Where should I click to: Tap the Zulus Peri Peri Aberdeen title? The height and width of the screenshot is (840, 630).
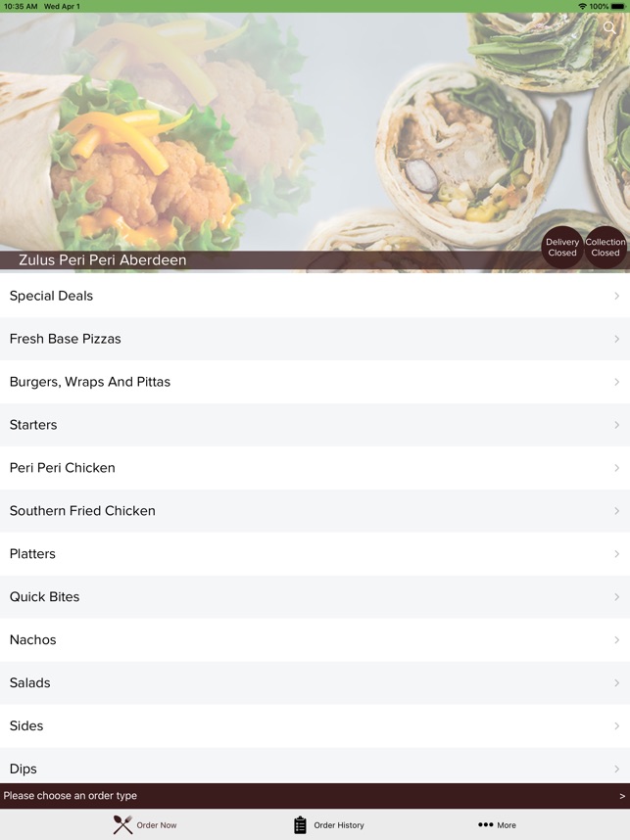[103, 259]
